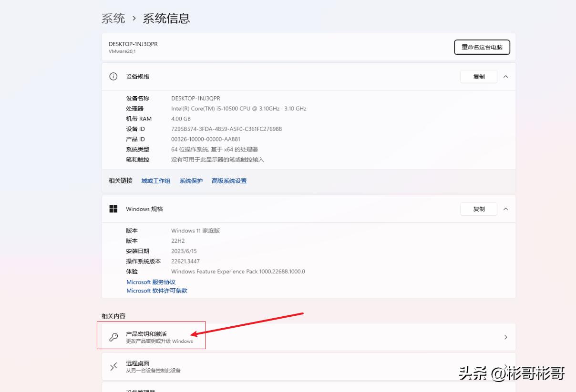
Task: Click the 相关内容 heading
Action: click(x=113, y=316)
